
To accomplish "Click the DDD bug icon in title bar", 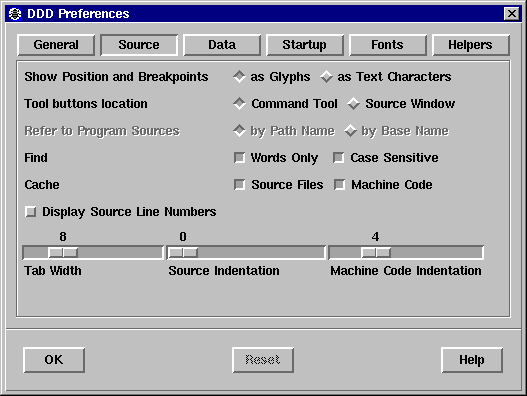I will click(15, 14).
